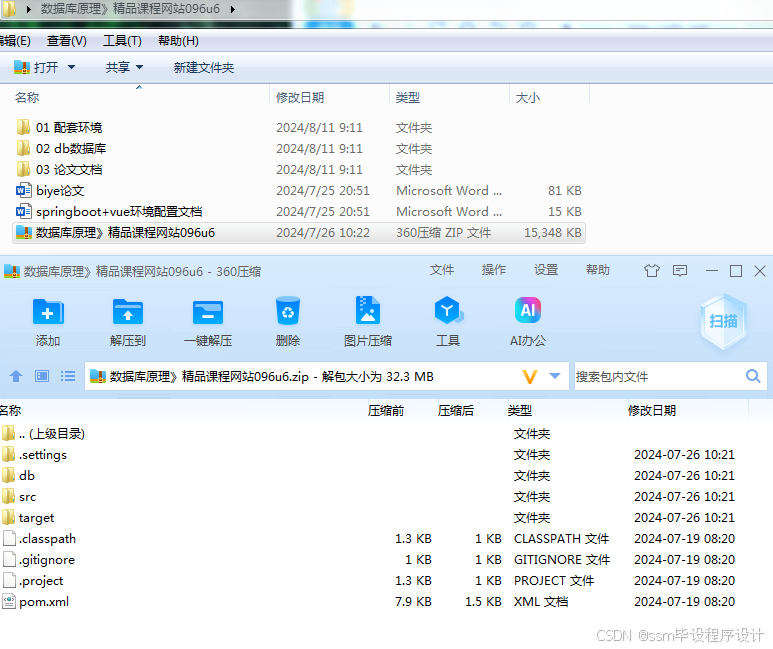Open the skin (shirt) icon in title bar

(651, 270)
